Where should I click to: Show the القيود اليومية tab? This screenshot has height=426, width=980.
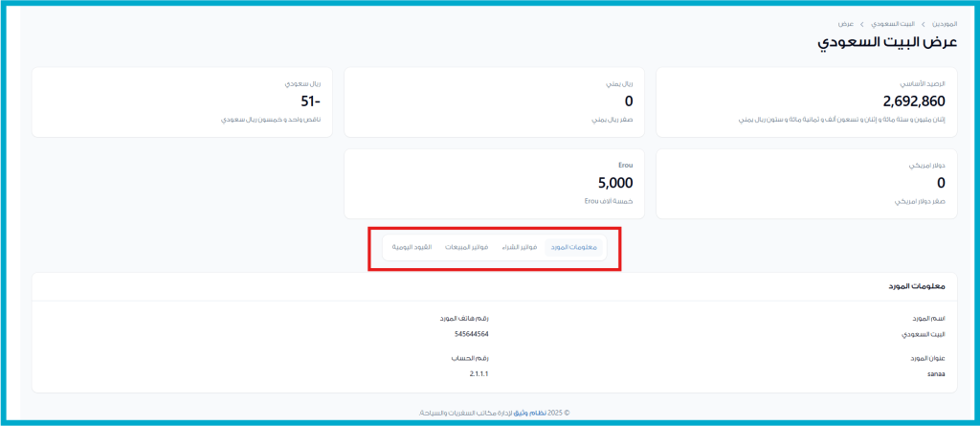pos(412,248)
